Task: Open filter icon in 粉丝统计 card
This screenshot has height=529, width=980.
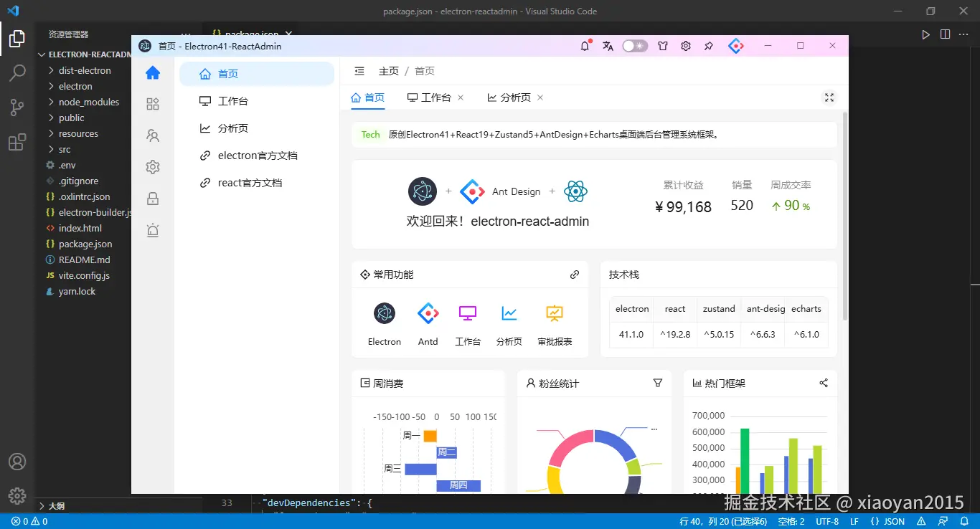Action: pos(658,383)
